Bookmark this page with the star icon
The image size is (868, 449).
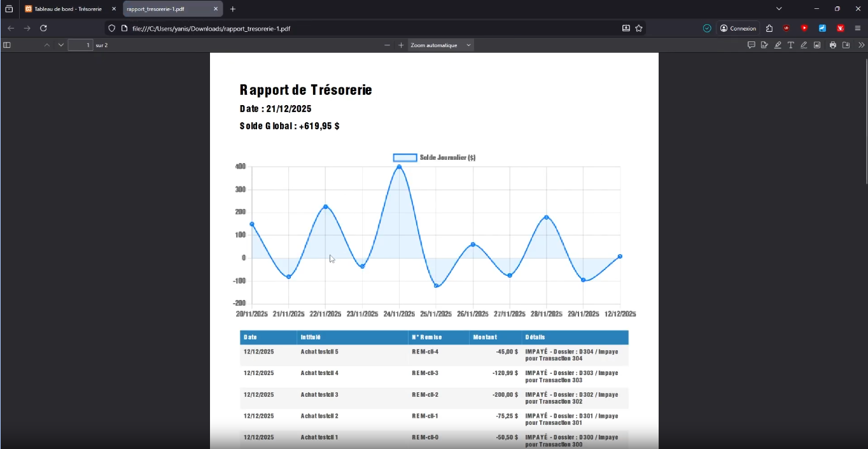tap(638, 28)
